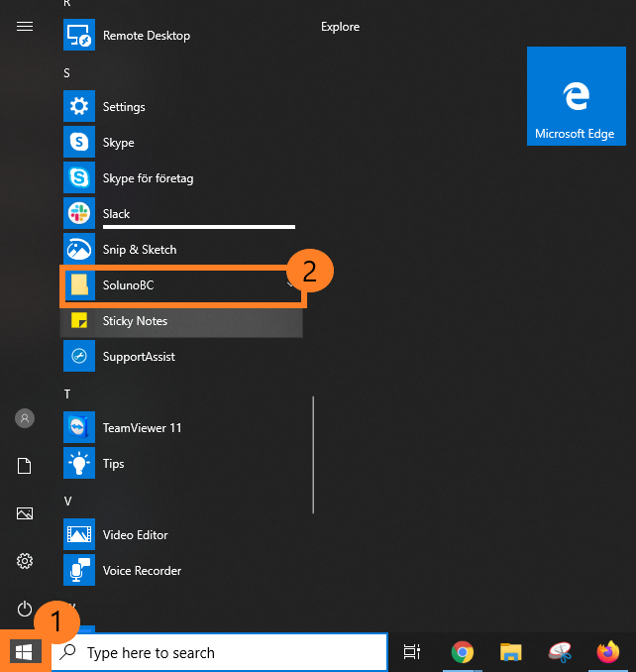Viewport: 636px width, 672px height.
Task: Click the Slack label
Action: [116, 213]
